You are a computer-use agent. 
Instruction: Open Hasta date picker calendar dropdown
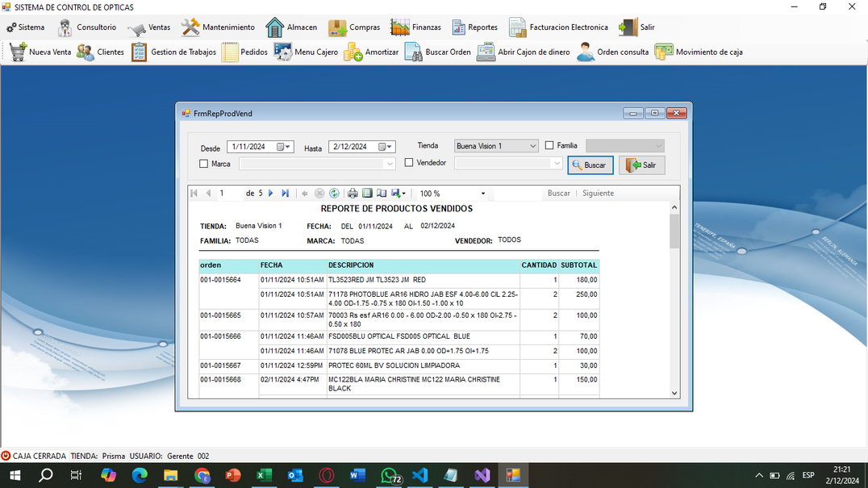pyautogui.click(x=386, y=147)
